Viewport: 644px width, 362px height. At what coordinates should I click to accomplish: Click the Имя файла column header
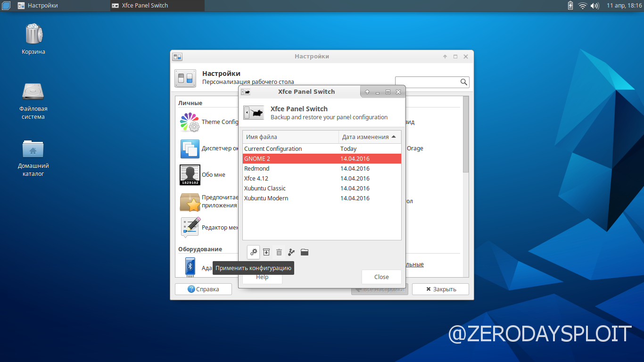point(290,137)
